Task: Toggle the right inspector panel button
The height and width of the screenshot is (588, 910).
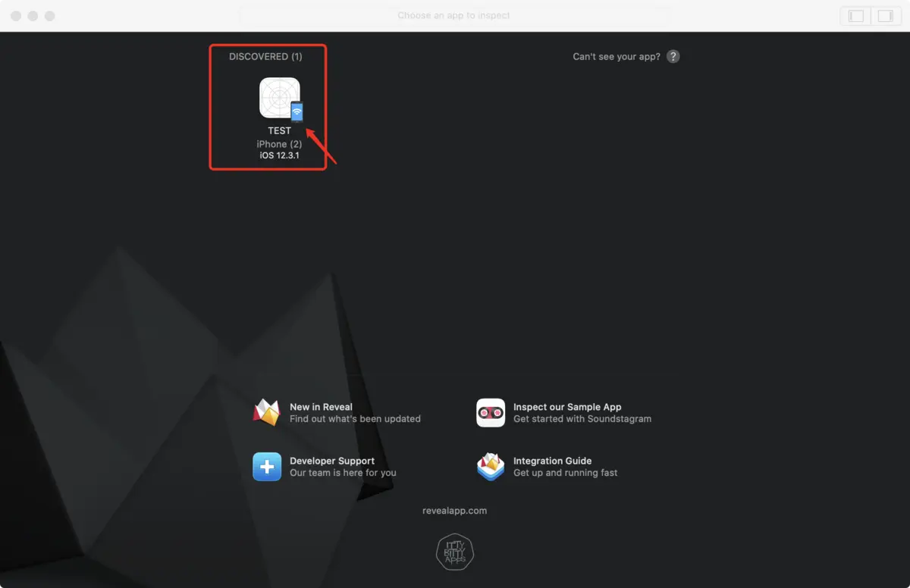Action: point(885,16)
